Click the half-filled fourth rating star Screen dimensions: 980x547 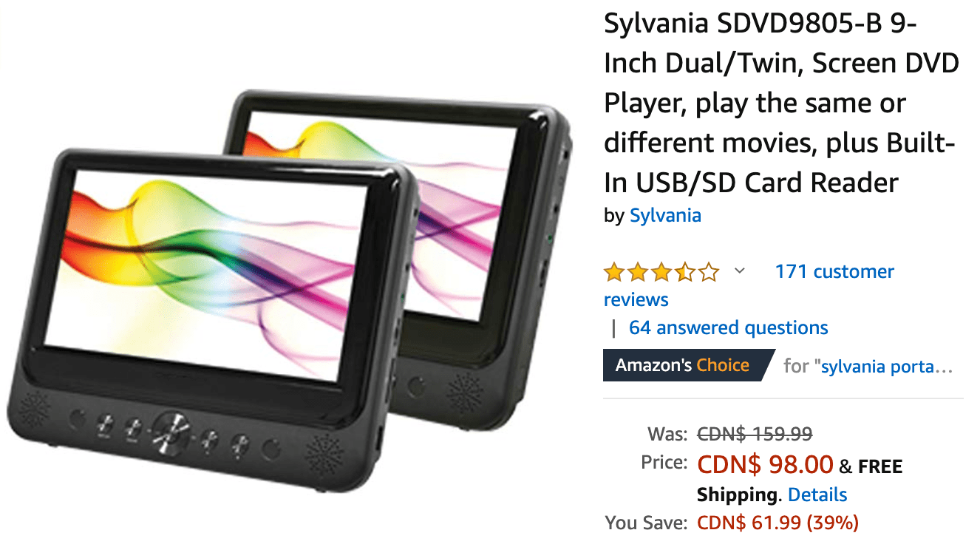pos(685,272)
